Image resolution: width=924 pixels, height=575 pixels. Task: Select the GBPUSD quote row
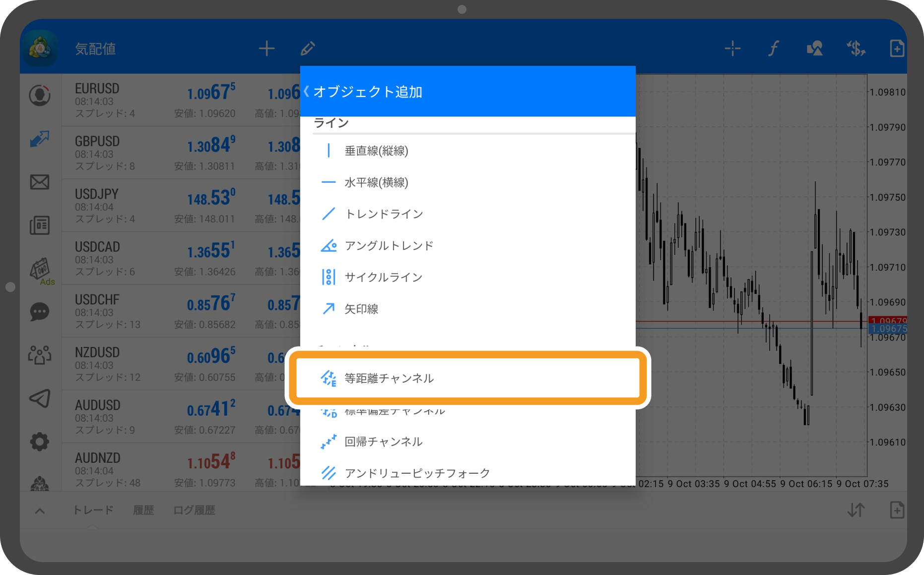point(181,153)
